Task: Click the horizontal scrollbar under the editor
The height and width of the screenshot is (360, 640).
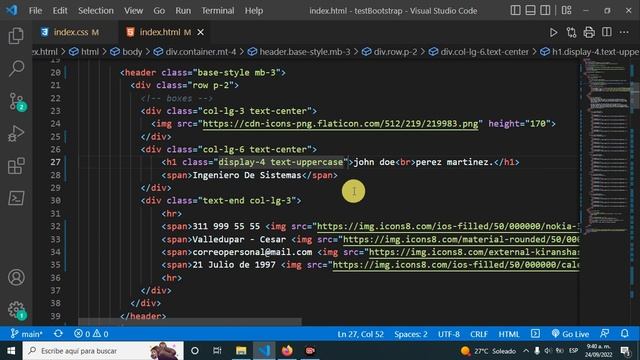Action: coord(190,322)
